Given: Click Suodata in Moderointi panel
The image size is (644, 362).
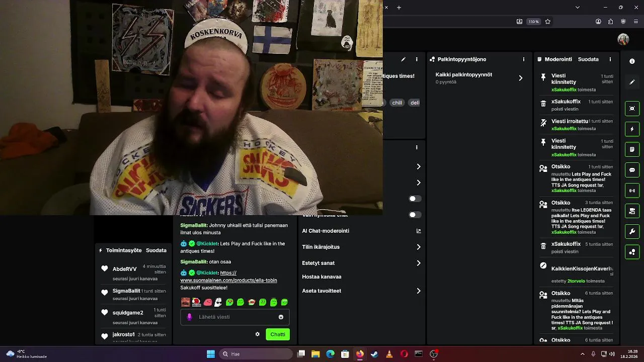Looking at the screenshot, I should (588, 59).
